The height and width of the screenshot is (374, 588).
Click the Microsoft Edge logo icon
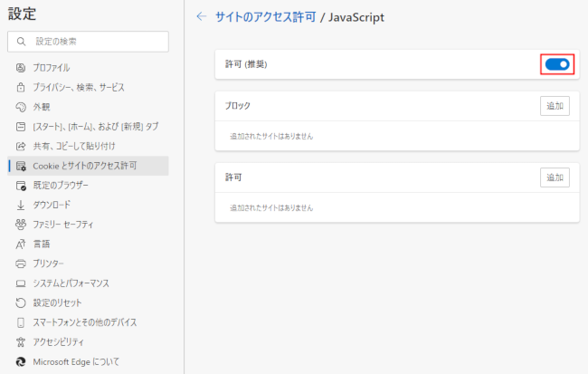(20, 361)
